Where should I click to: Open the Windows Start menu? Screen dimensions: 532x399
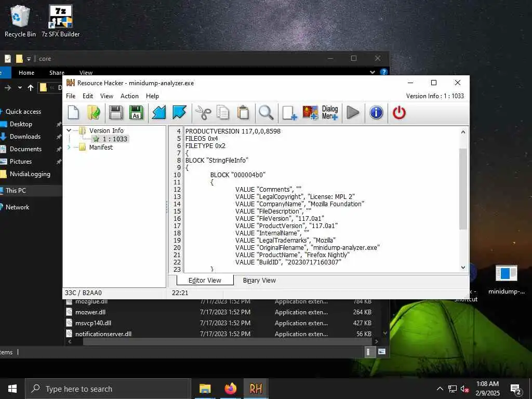click(x=12, y=389)
